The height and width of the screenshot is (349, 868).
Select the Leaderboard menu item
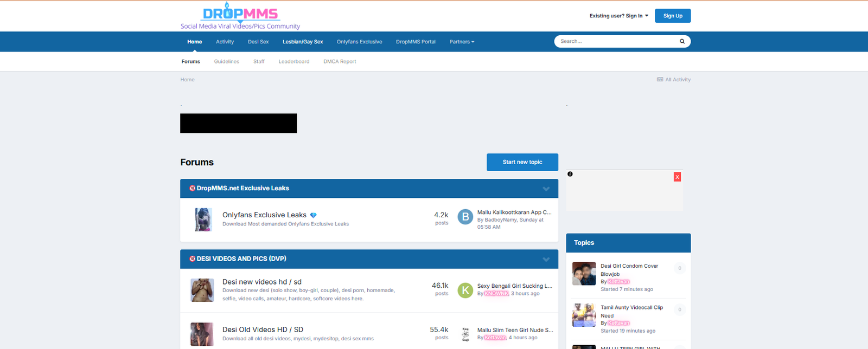pyautogui.click(x=293, y=62)
